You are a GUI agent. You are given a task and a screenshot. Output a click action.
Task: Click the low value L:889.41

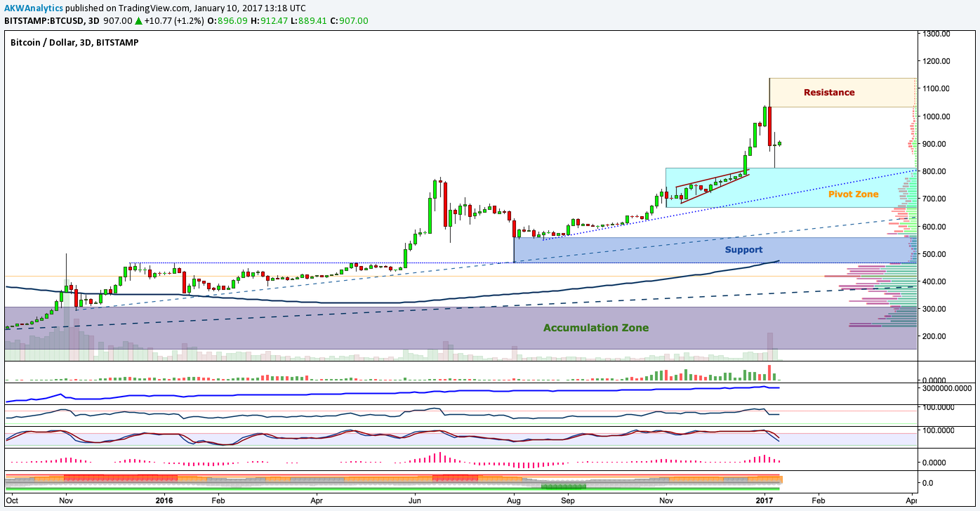click(310, 21)
